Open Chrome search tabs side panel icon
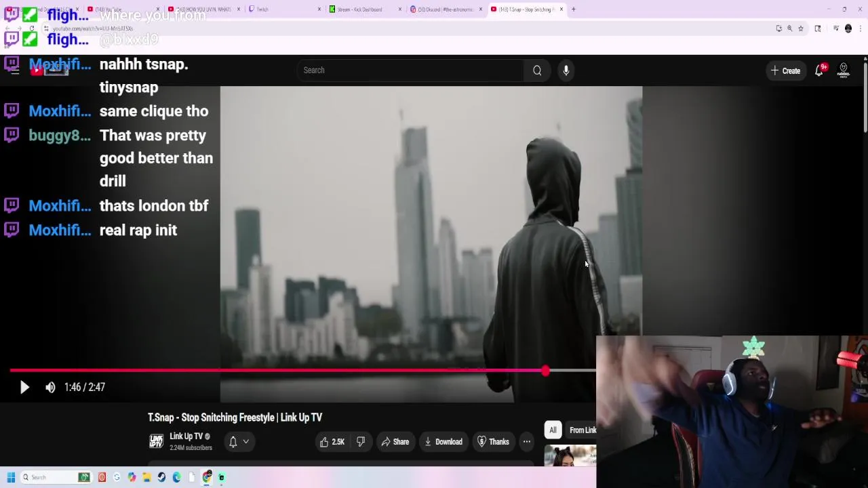This screenshot has height=488, width=868. point(818,28)
